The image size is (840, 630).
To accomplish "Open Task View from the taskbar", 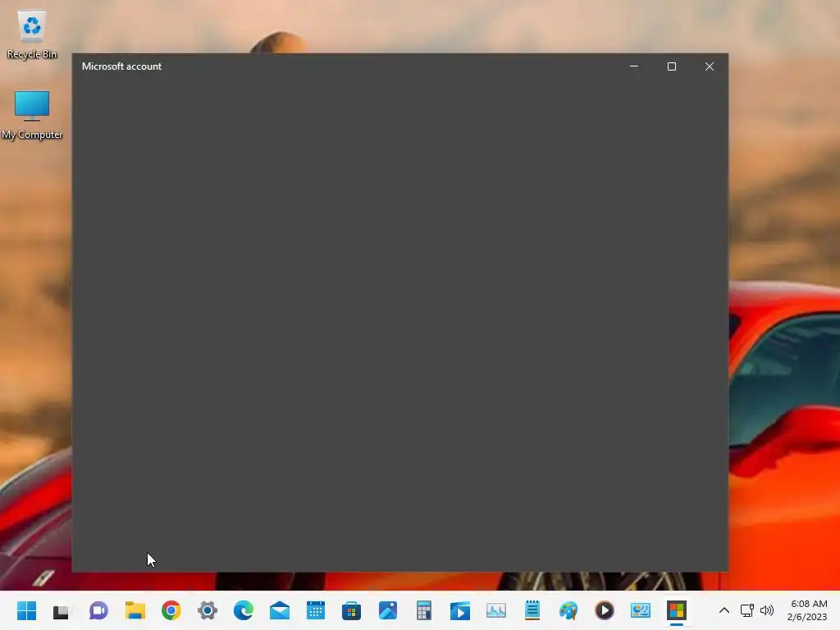I will click(62, 610).
